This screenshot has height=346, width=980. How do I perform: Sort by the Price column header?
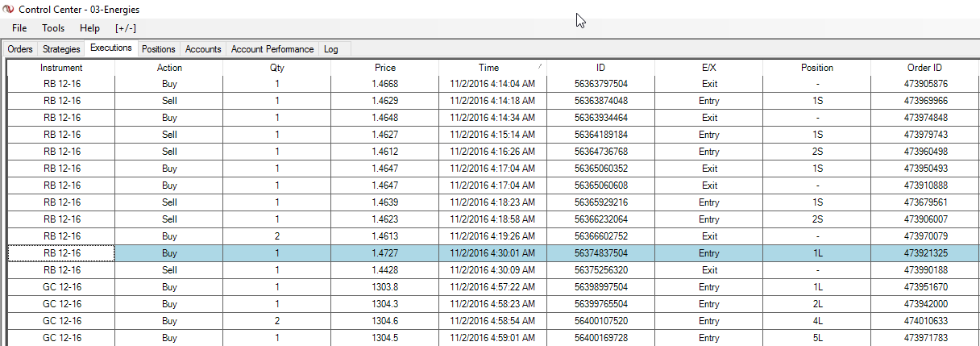385,68
